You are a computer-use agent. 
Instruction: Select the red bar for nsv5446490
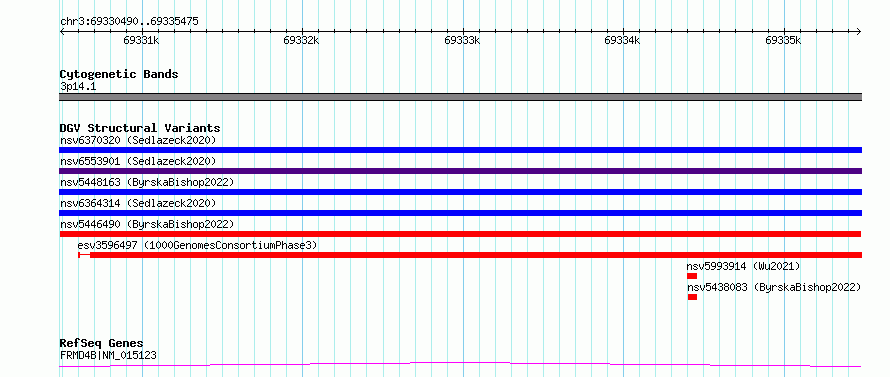pyautogui.click(x=460, y=234)
